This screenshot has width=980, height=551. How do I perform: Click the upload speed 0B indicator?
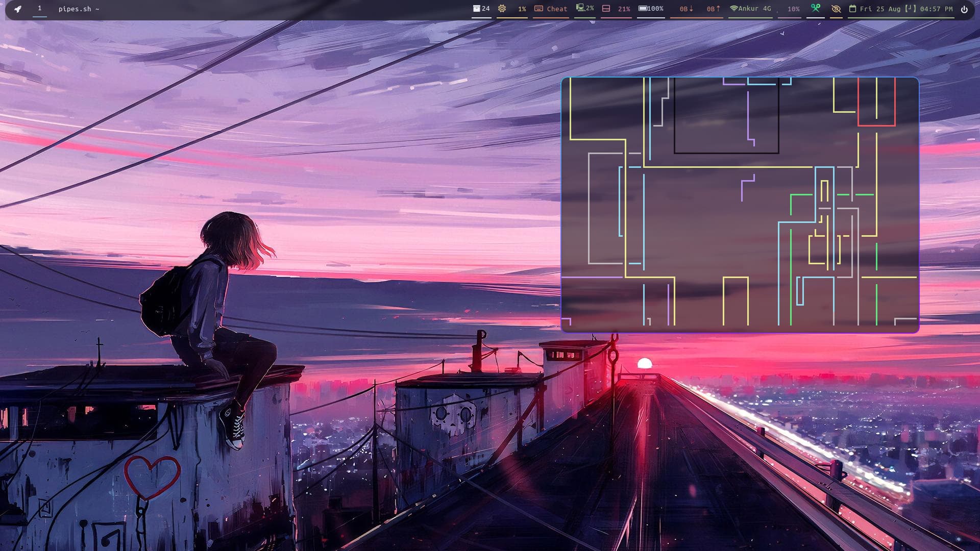click(713, 9)
